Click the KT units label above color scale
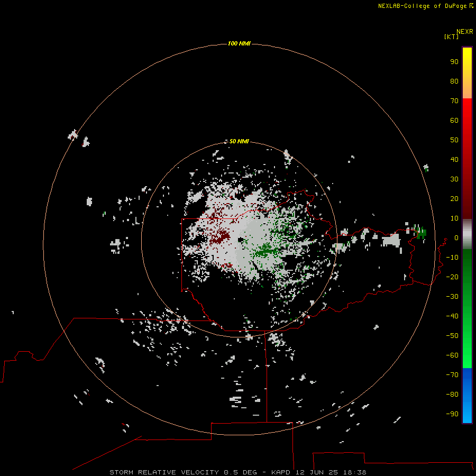 click(452, 36)
